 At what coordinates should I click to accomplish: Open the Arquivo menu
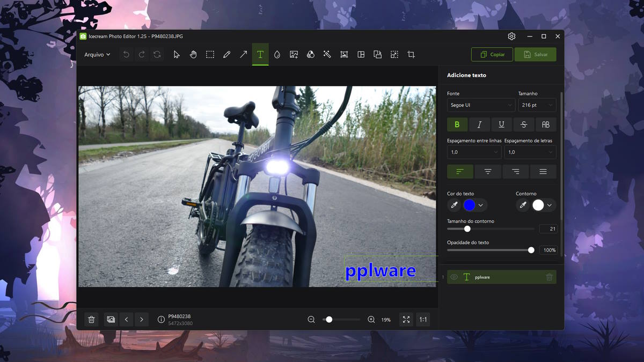click(97, 55)
